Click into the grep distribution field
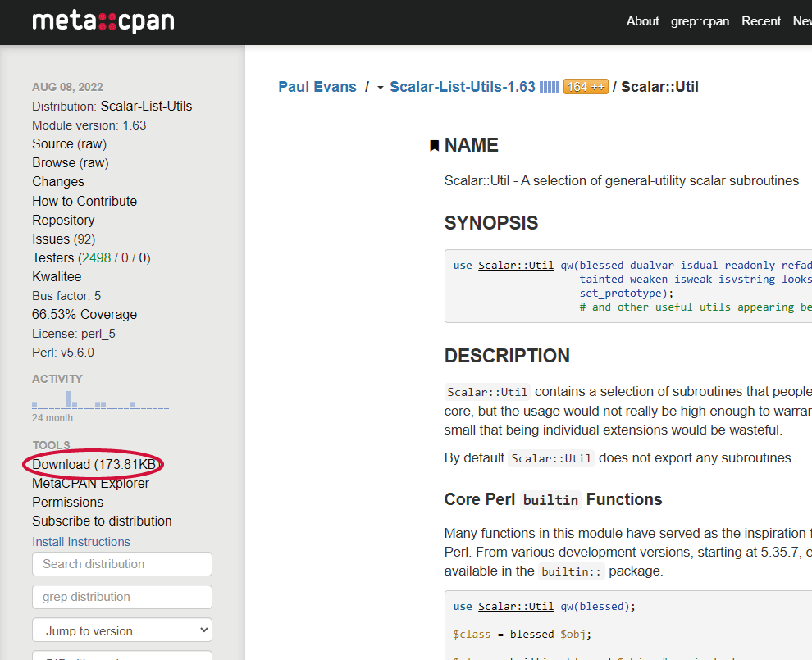 pyautogui.click(x=121, y=597)
